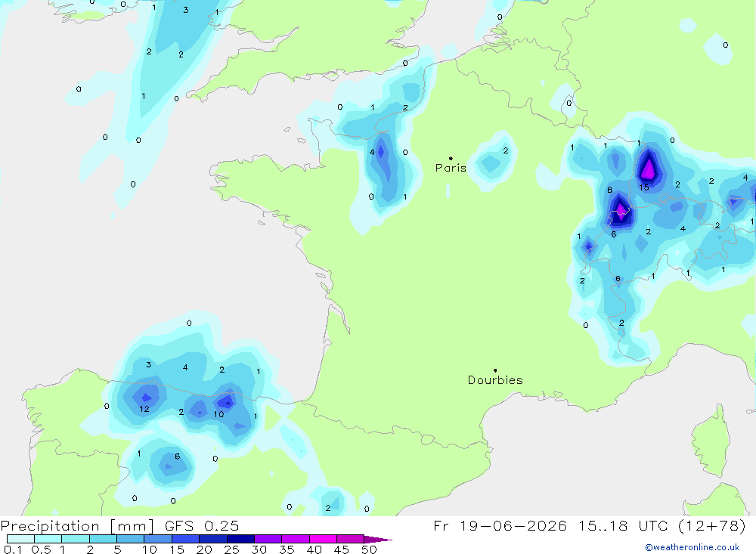Click the 'Precipitation [mm] GFS 0.25' title

[x=119, y=525]
